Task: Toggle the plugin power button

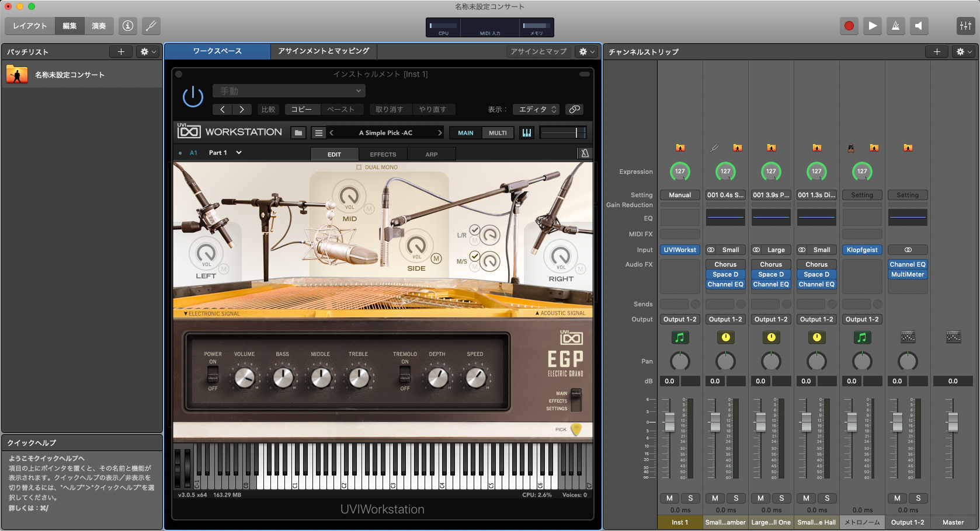Action: 193,97
